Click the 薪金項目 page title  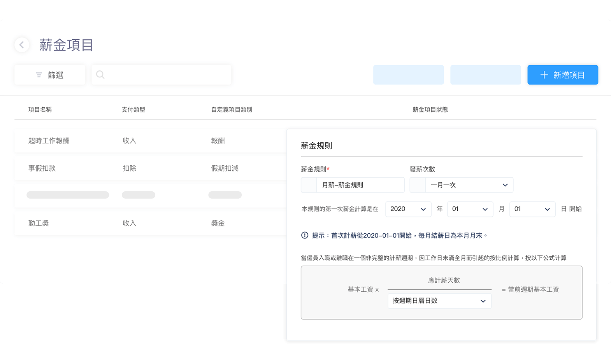point(66,45)
